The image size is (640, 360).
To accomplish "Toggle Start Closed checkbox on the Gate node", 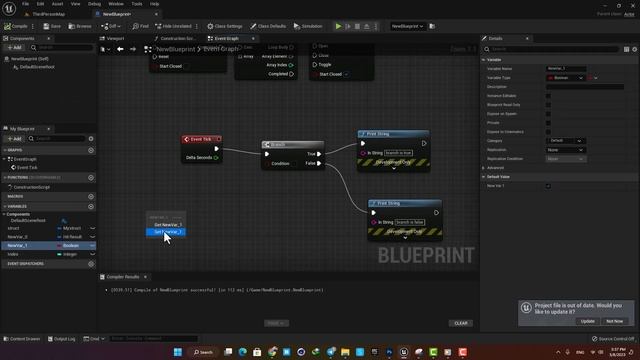I will [346, 74].
